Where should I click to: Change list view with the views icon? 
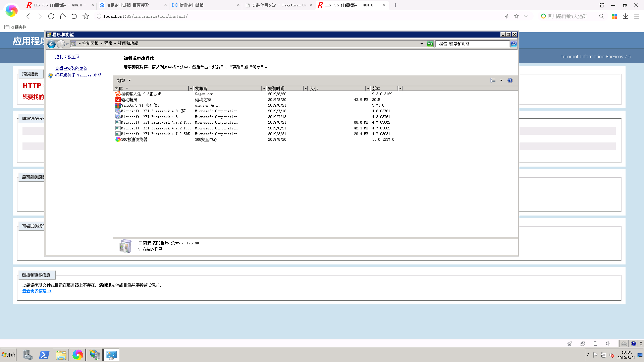pyautogui.click(x=493, y=80)
